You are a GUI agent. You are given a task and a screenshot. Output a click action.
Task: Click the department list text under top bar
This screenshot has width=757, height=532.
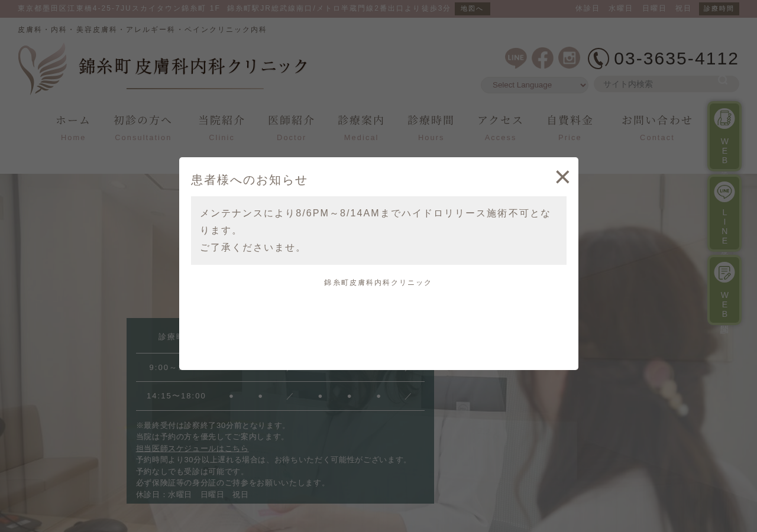pyautogui.click(x=142, y=30)
